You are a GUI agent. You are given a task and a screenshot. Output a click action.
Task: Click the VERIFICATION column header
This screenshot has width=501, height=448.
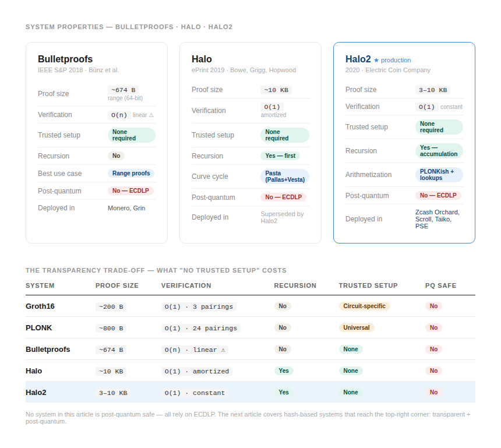click(x=186, y=285)
